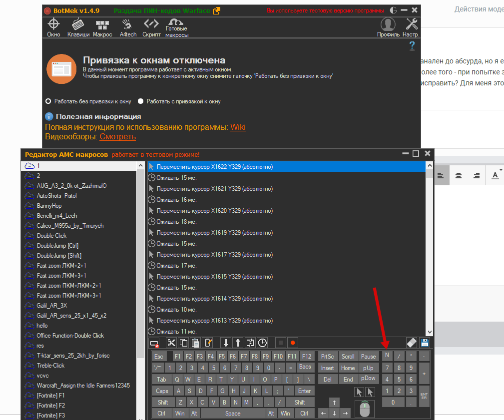
Task: Select the Galil_AR_3X macro
Action: 79,306
